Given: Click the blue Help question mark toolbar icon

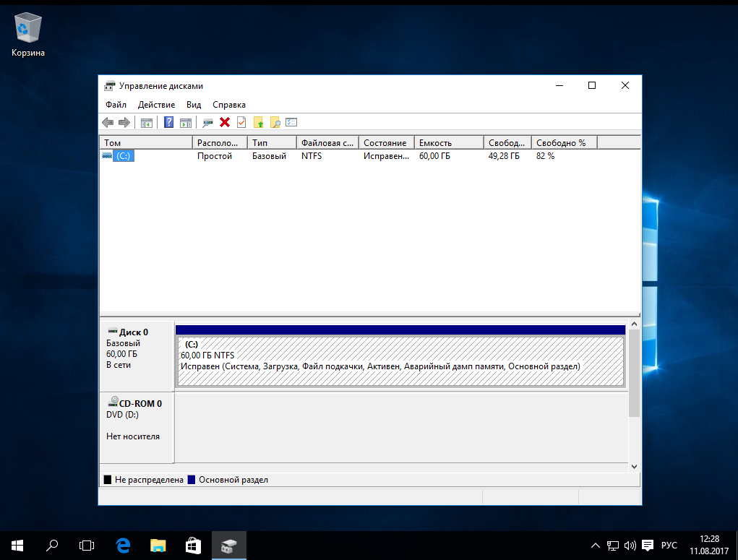Looking at the screenshot, I should click(x=169, y=123).
